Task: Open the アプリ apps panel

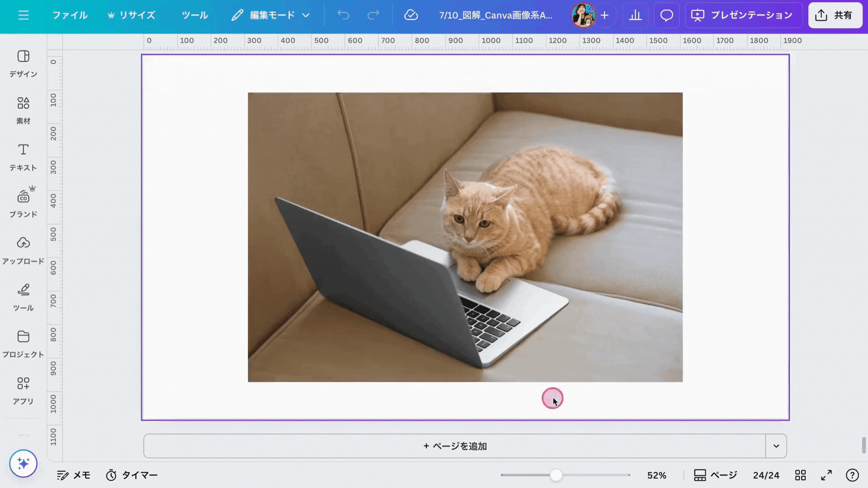Action: pyautogui.click(x=24, y=390)
